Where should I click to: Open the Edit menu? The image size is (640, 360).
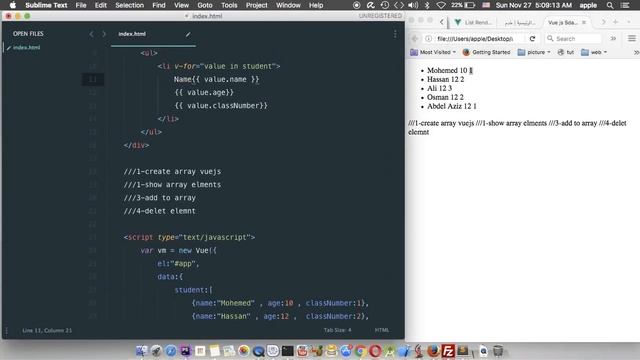click(100, 5)
